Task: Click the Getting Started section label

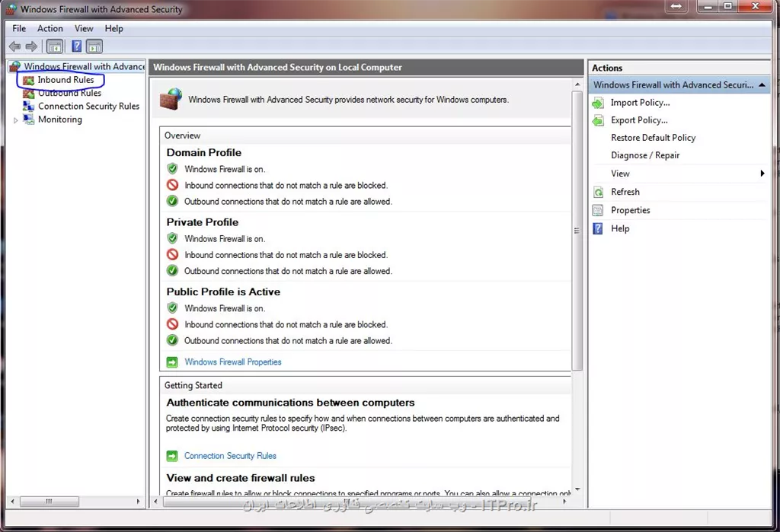Action: click(x=193, y=385)
